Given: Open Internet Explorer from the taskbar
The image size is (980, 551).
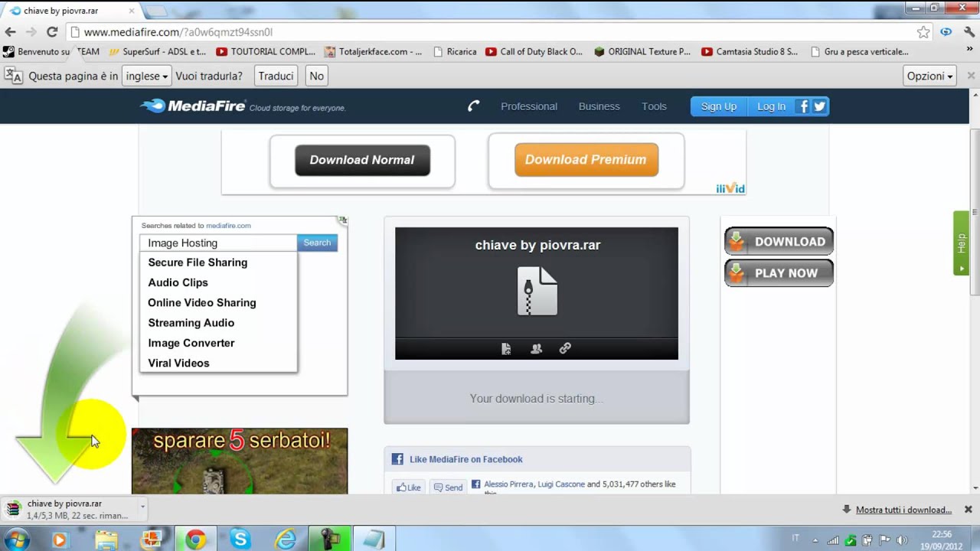Looking at the screenshot, I should click(286, 540).
